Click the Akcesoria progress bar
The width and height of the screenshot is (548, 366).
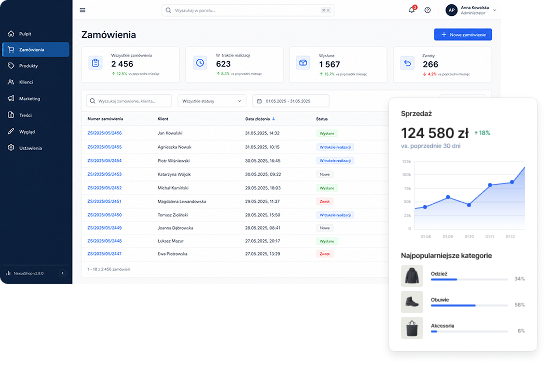point(469,331)
